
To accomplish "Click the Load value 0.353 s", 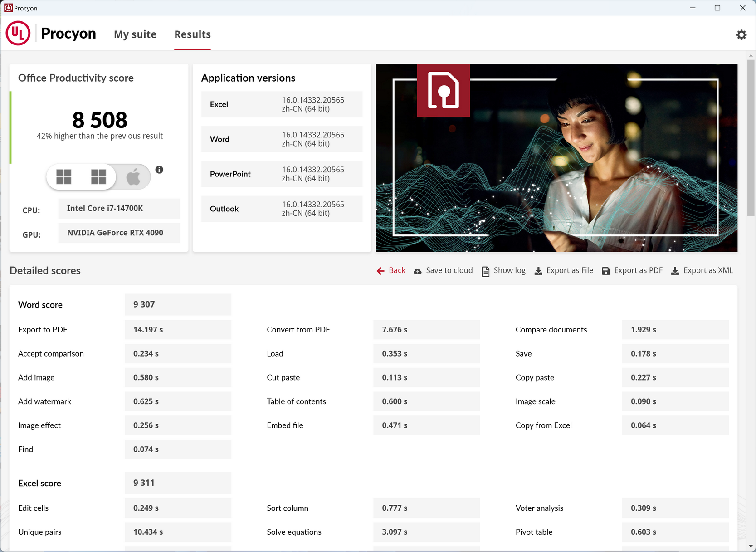I will coord(426,354).
